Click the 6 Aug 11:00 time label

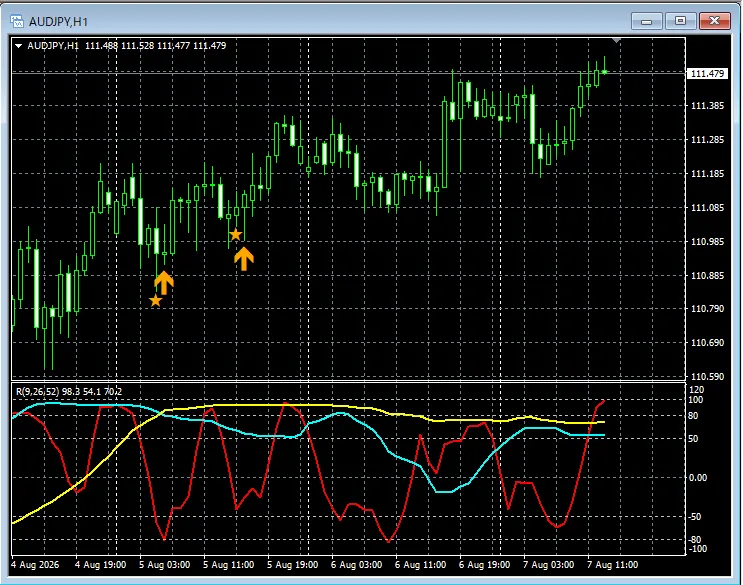click(x=420, y=565)
